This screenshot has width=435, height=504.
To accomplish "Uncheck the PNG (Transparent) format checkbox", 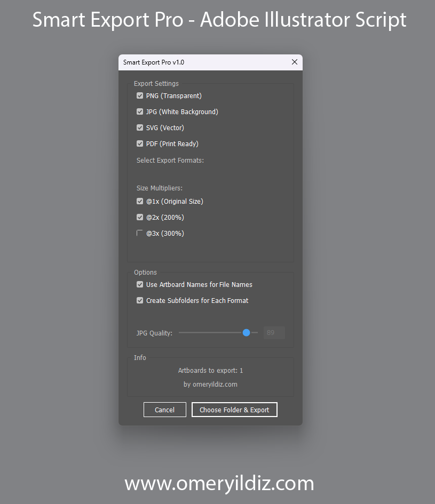I will (x=140, y=96).
